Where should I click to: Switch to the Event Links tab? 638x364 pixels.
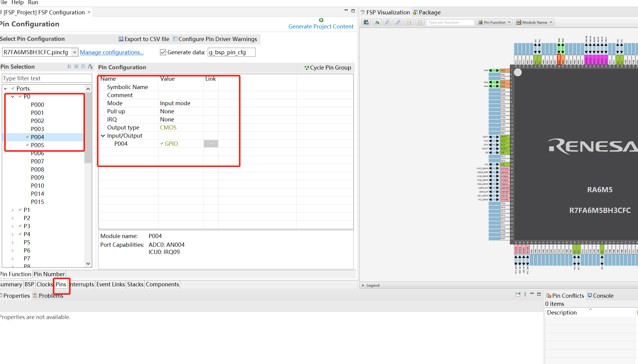(110, 284)
